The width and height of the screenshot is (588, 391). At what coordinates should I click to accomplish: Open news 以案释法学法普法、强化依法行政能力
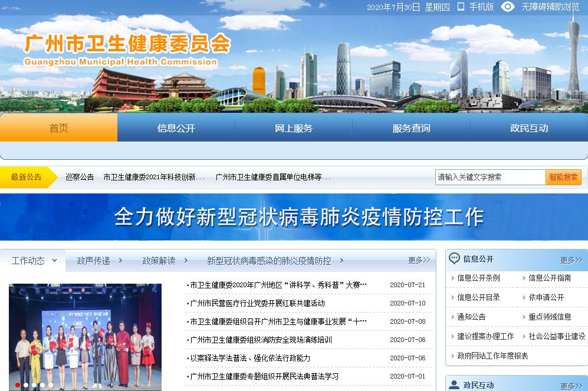pyautogui.click(x=249, y=358)
